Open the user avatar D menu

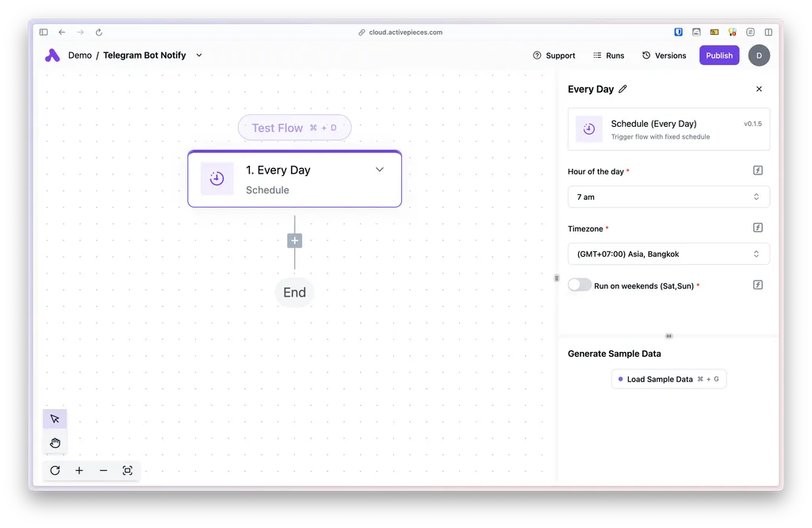tap(759, 55)
